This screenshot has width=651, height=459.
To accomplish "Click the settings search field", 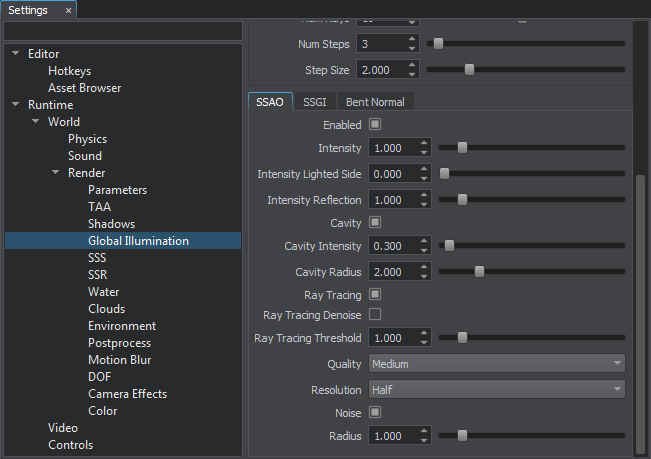I will (122, 32).
